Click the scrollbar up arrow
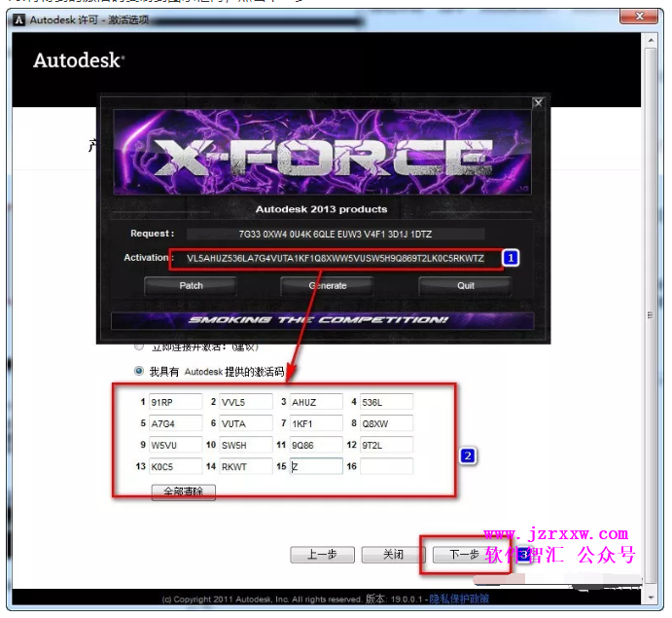This screenshot has width=672, height=618. 651,40
